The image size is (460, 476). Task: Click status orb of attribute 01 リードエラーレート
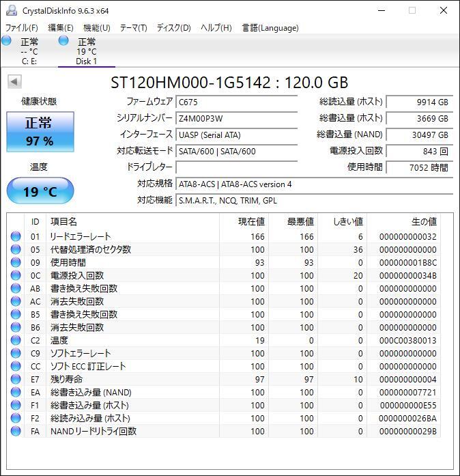pyautogui.click(x=16, y=236)
